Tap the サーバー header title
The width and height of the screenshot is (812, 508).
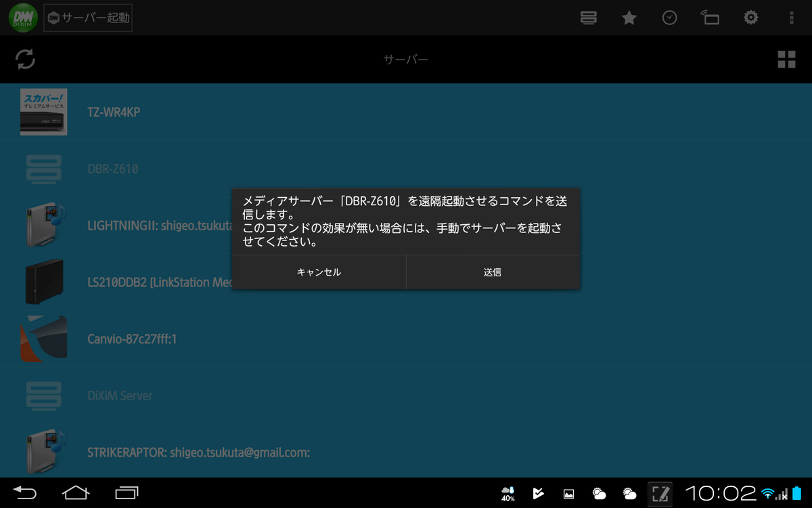pyautogui.click(x=406, y=60)
